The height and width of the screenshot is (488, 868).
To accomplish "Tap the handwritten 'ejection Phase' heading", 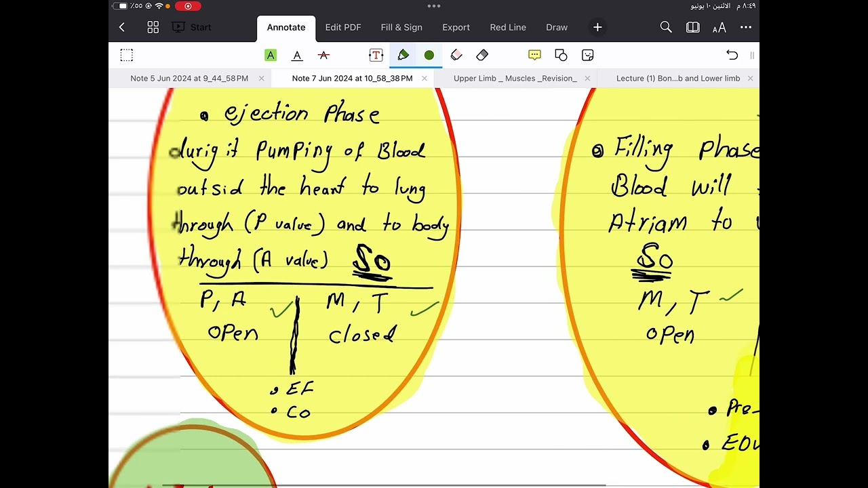I will tap(302, 114).
